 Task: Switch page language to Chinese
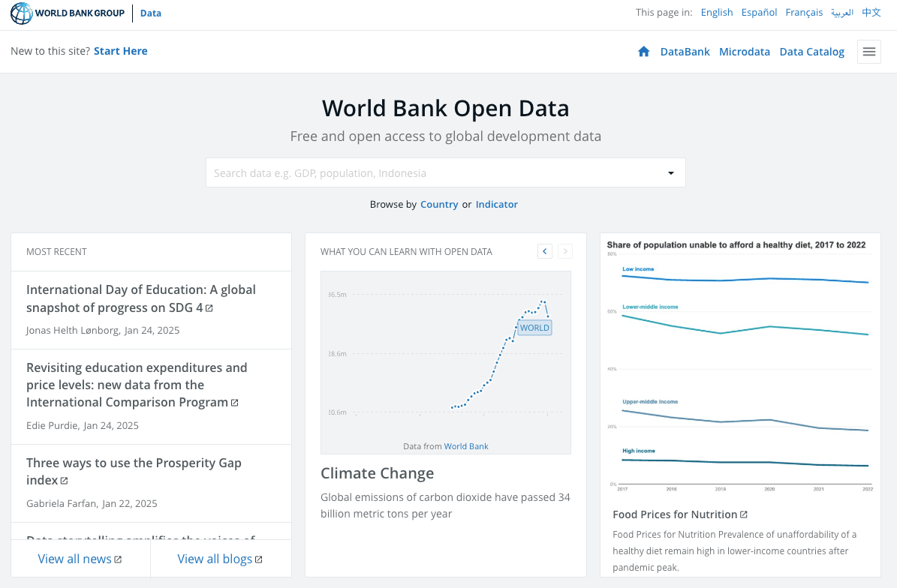(x=871, y=13)
